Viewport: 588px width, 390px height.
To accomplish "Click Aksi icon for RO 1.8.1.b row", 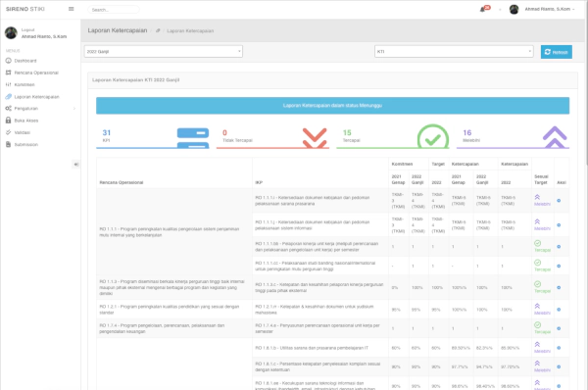I will [559, 348].
